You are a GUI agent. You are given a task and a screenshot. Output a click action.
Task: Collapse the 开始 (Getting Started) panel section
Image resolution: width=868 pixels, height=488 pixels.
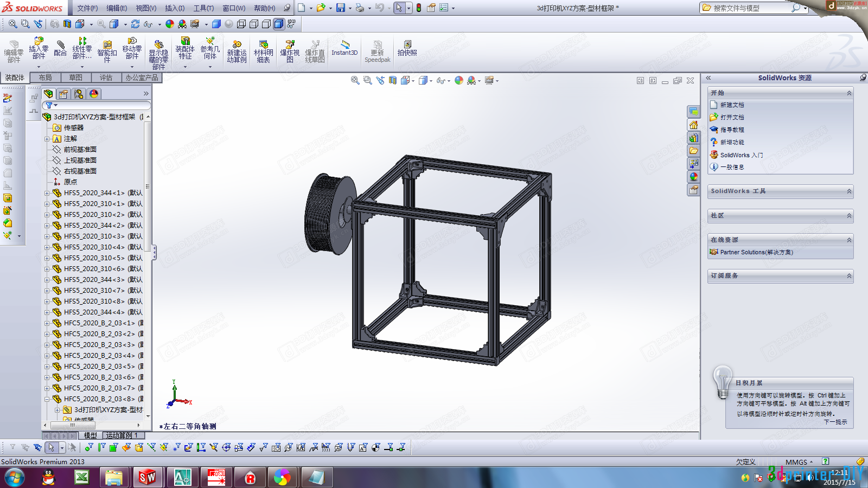click(x=849, y=93)
